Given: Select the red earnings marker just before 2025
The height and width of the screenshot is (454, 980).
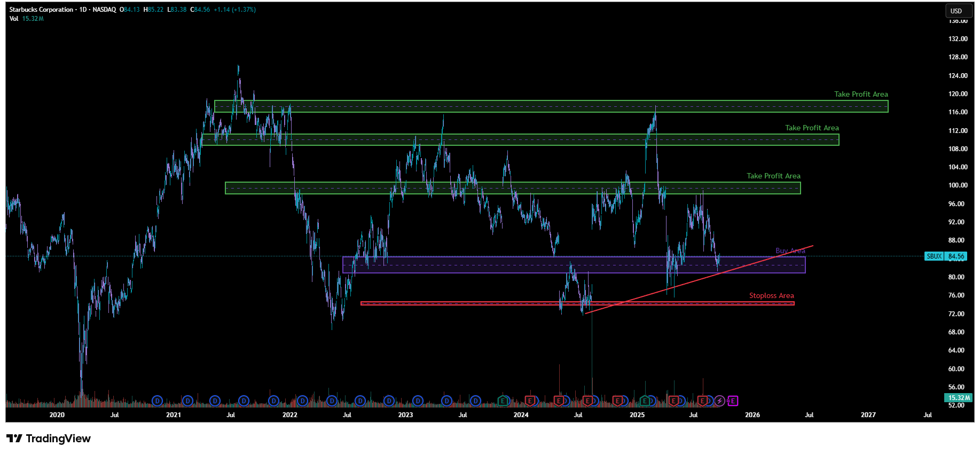Looking at the screenshot, I should coord(617,401).
